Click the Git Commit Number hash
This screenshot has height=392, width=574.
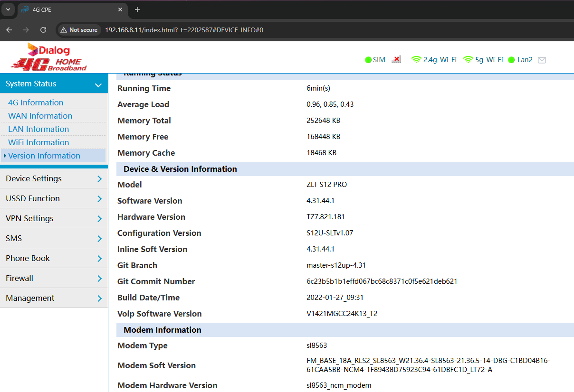382,281
